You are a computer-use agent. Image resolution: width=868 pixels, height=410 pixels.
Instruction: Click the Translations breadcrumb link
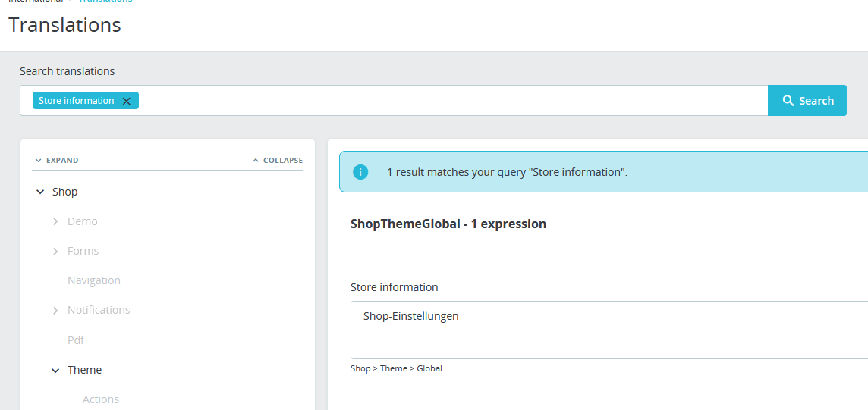pyautogui.click(x=105, y=2)
